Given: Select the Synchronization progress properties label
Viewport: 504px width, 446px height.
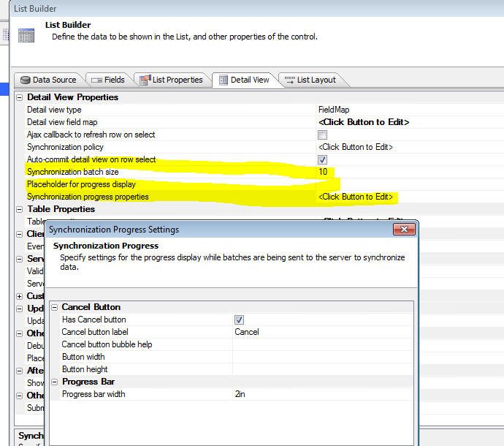Looking at the screenshot, I should 88,197.
